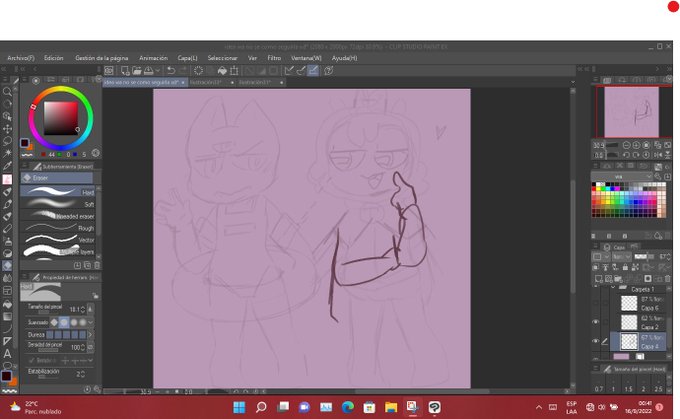Expand the Dureza options arrow
This screenshot has width=680, height=419.
[x=90, y=334]
